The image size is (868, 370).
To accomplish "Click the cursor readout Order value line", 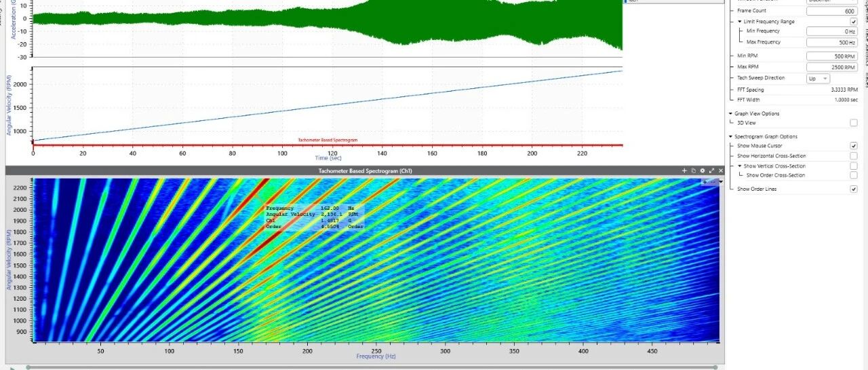I will 315,226.
